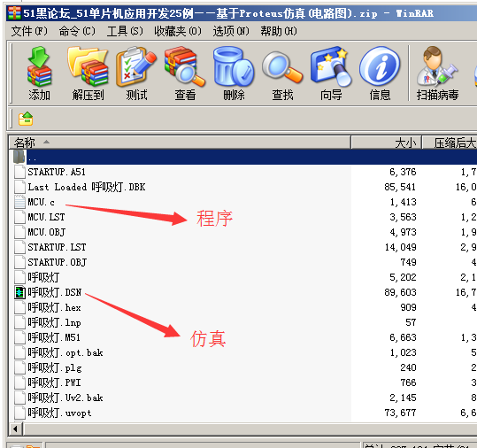Click the 解压到 (Extract To) toolbar icon
This screenshot has height=448, width=477.
88,66
